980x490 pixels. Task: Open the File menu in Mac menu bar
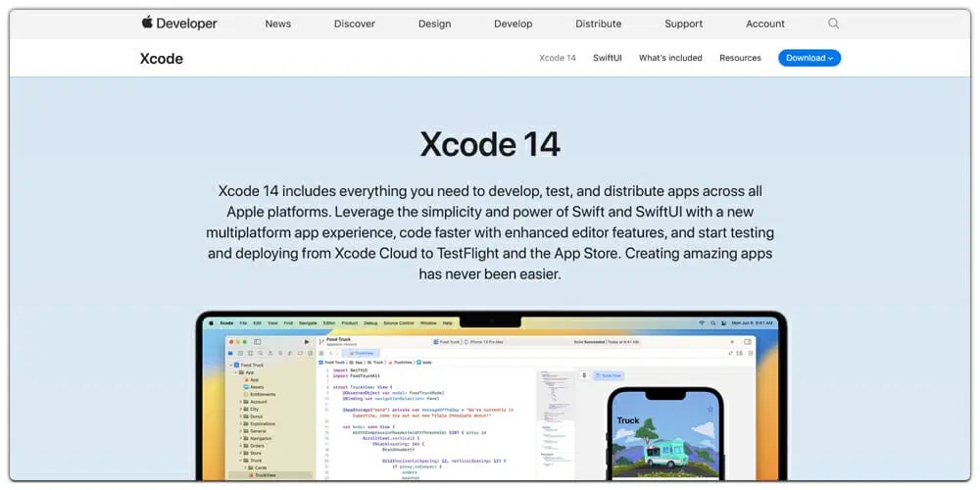243,323
